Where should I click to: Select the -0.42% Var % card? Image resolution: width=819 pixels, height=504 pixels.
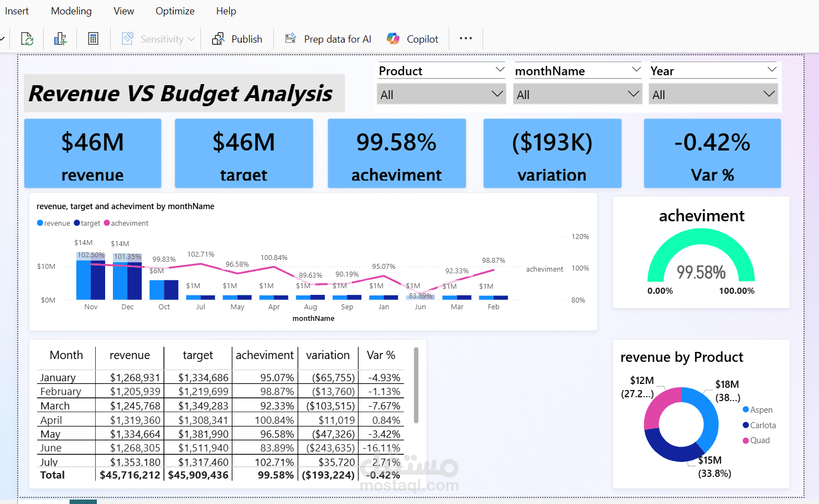(712, 153)
